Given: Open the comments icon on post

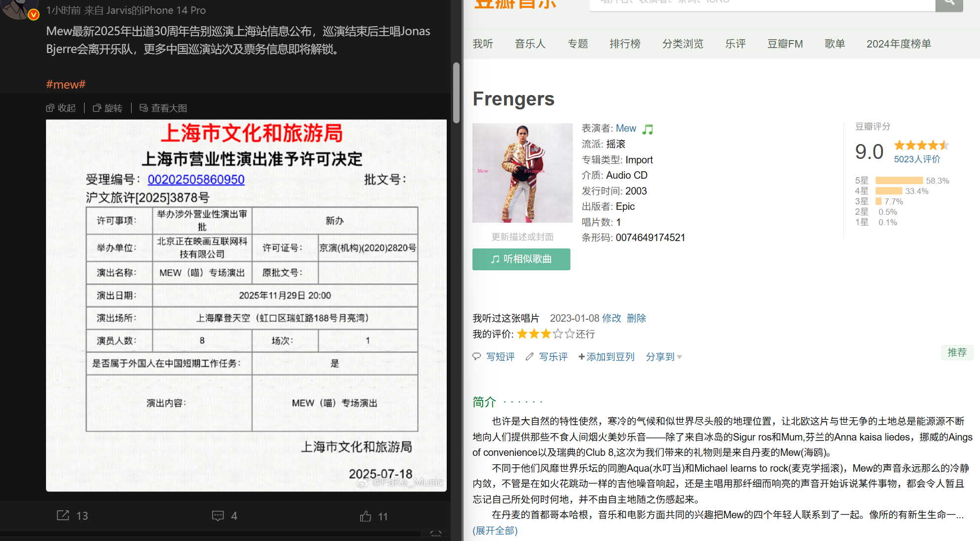Looking at the screenshot, I should 218,516.
